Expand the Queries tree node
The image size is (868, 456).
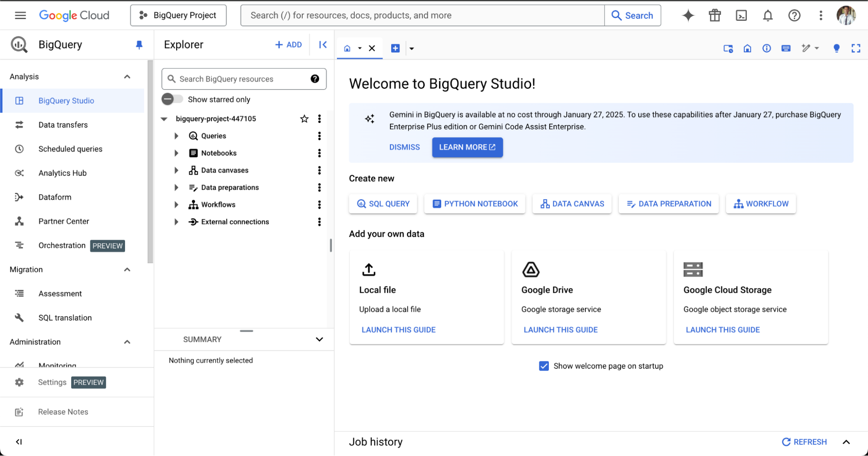(x=176, y=136)
